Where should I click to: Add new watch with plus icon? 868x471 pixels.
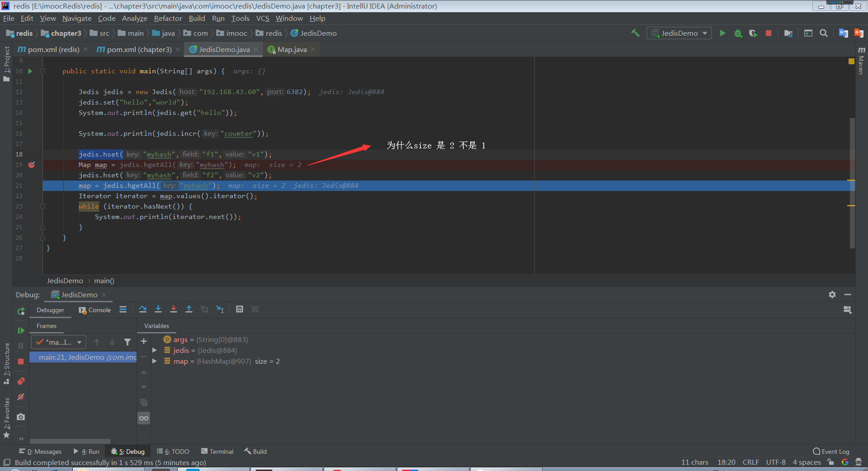(144, 341)
